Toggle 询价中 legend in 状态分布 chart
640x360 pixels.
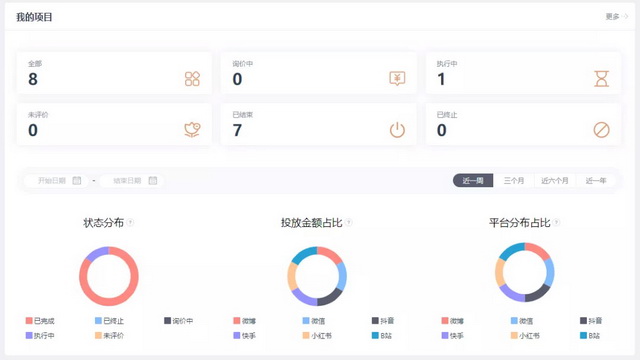[x=178, y=321]
